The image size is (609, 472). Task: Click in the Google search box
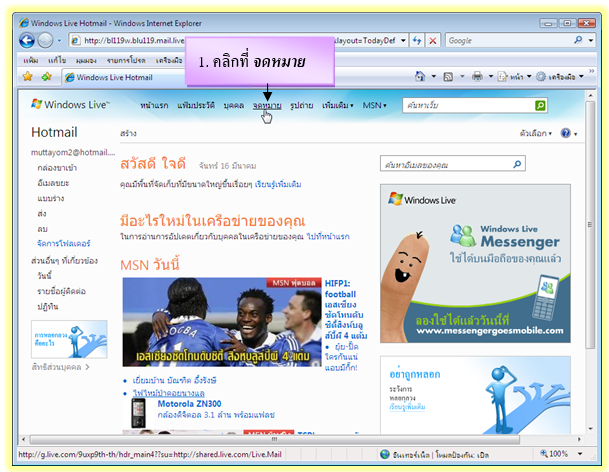(x=509, y=40)
